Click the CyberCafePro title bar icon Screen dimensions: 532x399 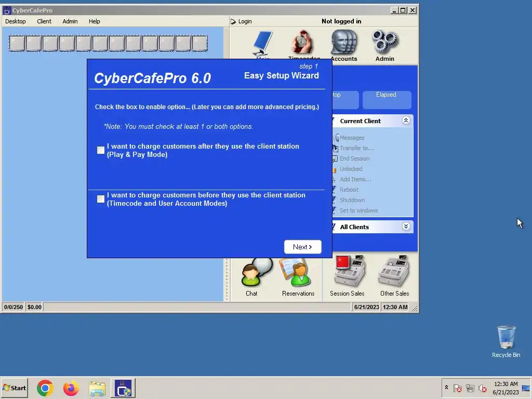pyautogui.click(x=7, y=10)
